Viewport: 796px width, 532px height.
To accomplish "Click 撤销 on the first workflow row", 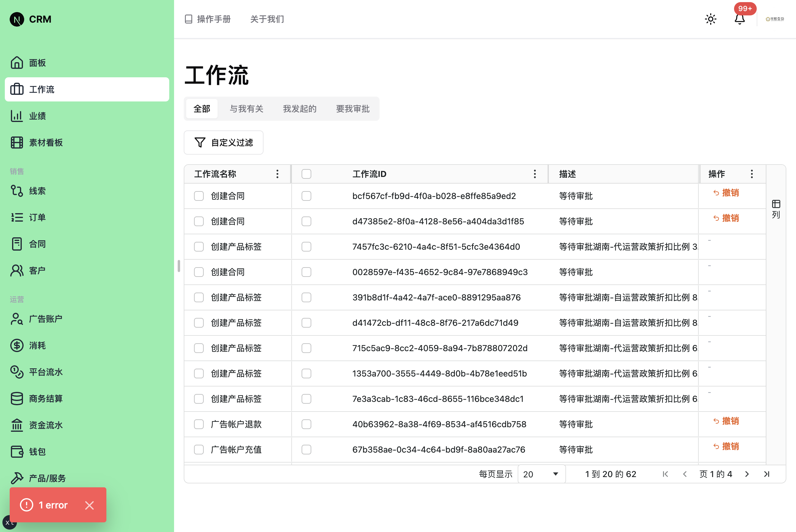I will tap(726, 193).
